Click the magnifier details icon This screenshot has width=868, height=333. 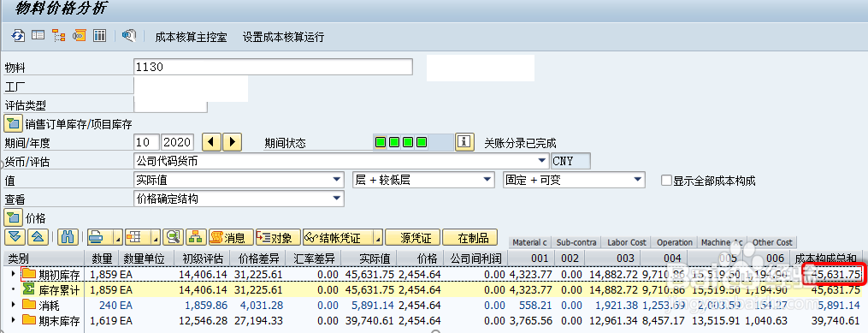pyautogui.click(x=174, y=237)
